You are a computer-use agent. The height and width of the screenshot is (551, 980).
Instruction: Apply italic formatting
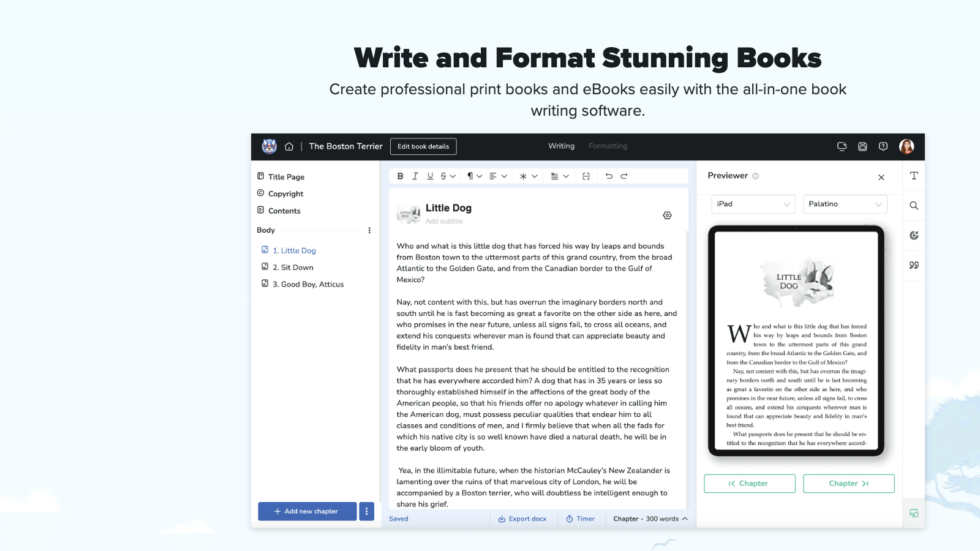click(415, 176)
